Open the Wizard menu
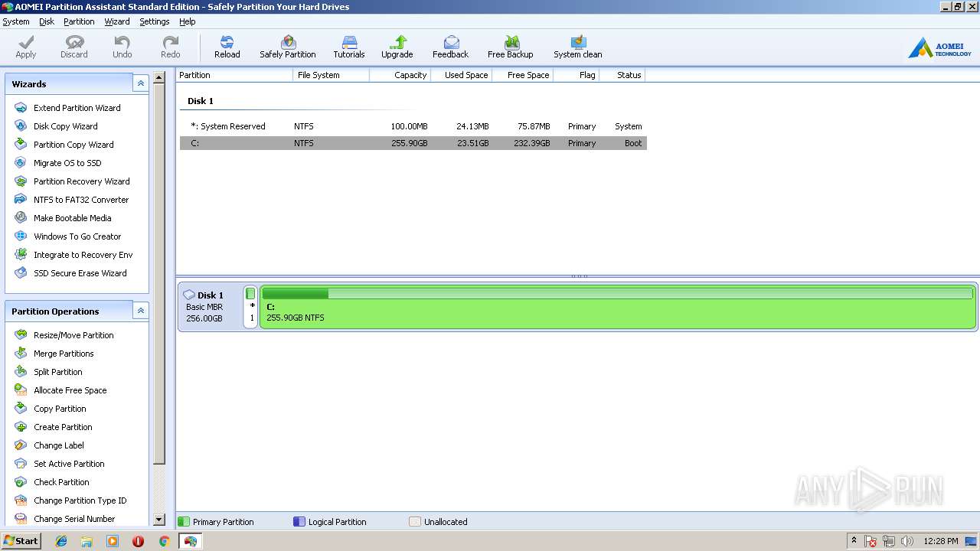 [x=117, y=21]
